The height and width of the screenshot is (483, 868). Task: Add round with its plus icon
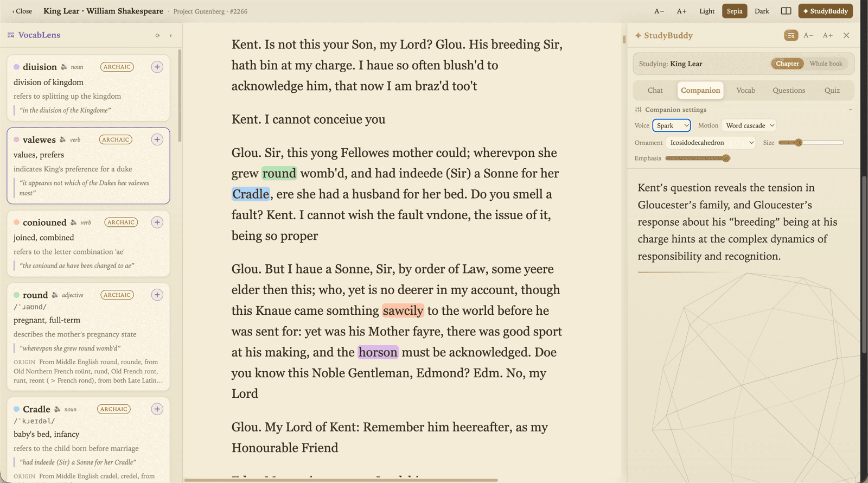pos(157,295)
